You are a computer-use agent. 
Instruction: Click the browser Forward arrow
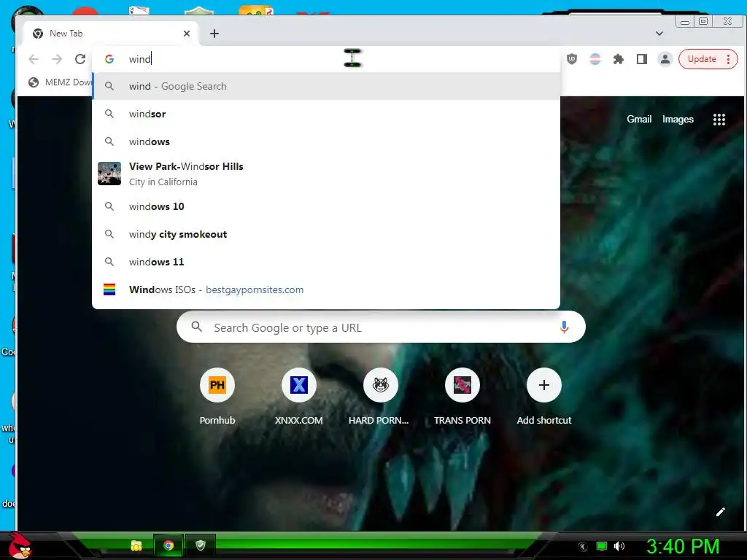(x=57, y=59)
